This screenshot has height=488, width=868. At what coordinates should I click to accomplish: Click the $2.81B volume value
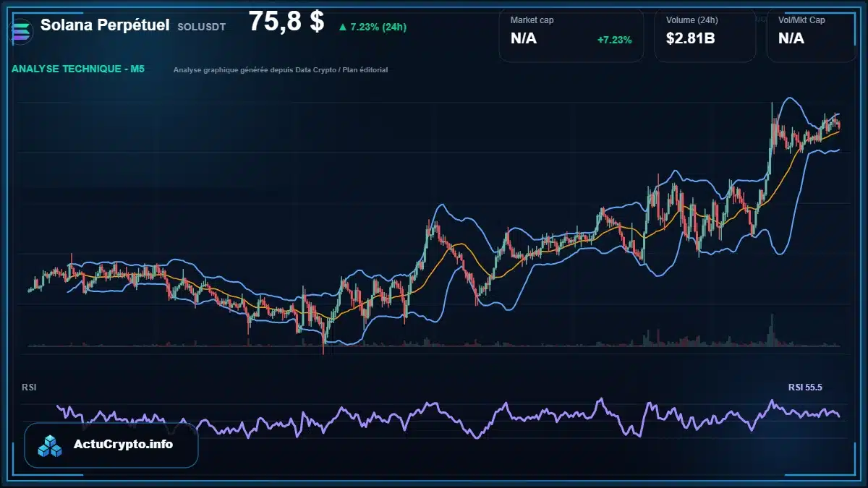(690, 39)
